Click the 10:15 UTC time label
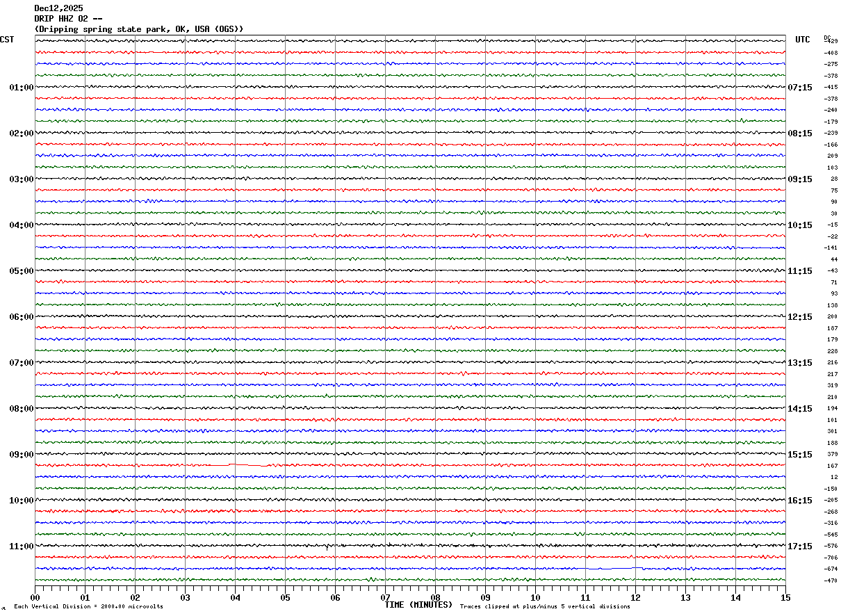 pos(799,225)
